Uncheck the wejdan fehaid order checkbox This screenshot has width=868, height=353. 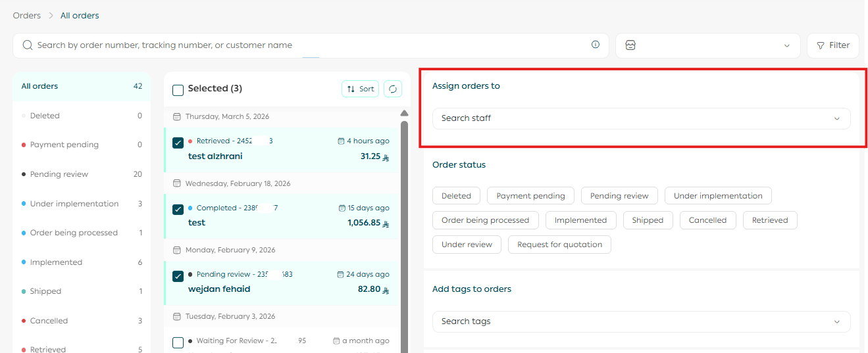click(x=178, y=276)
